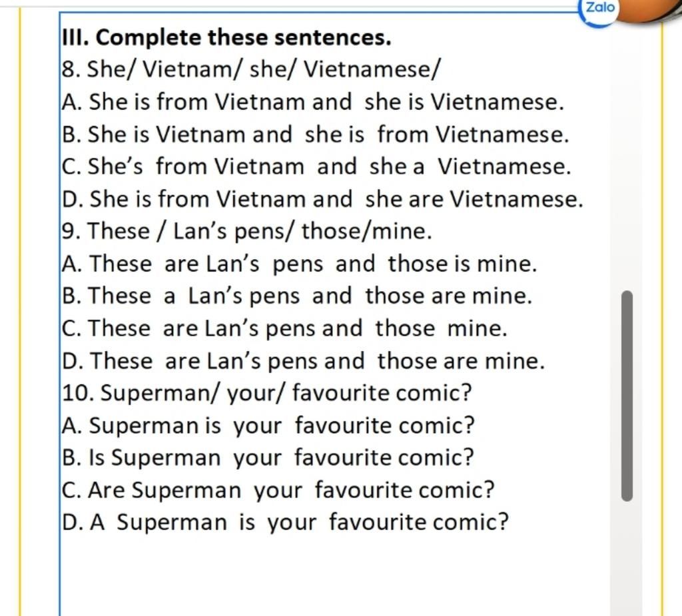Click question 8 prompt She/ Vietnam/ she/ Vietnamese

250,69
